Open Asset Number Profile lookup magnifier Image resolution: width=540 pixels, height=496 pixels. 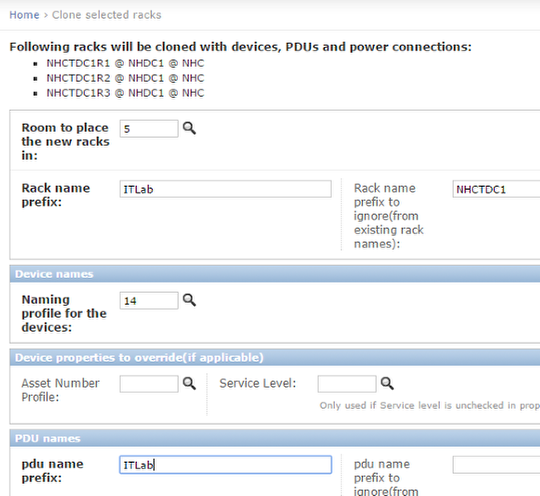pyautogui.click(x=189, y=383)
